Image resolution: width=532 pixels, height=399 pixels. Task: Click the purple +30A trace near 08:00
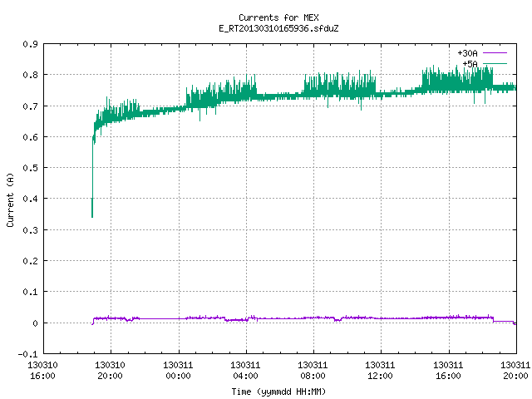click(313, 318)
